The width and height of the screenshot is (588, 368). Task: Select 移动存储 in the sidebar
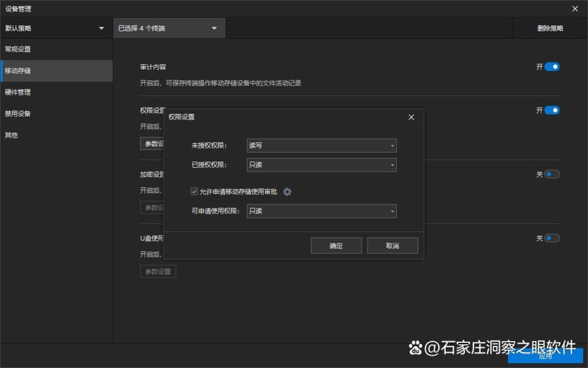click(56, 71)
